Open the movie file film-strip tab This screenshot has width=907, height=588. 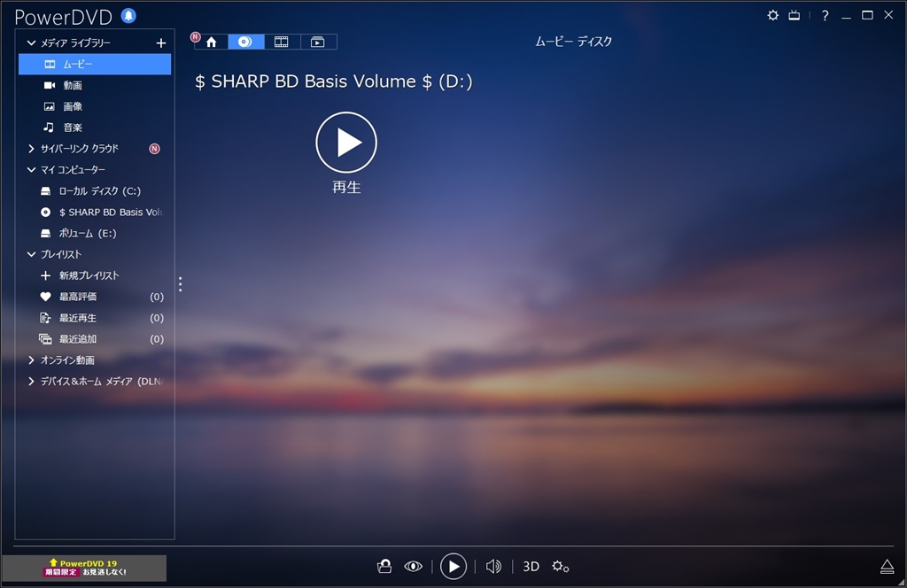282,42
